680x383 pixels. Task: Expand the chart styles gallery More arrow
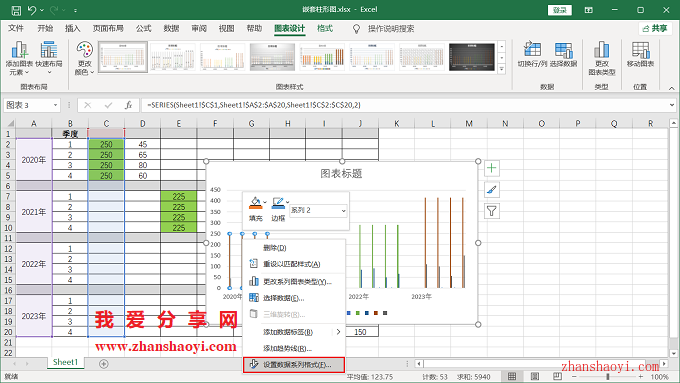502,69
